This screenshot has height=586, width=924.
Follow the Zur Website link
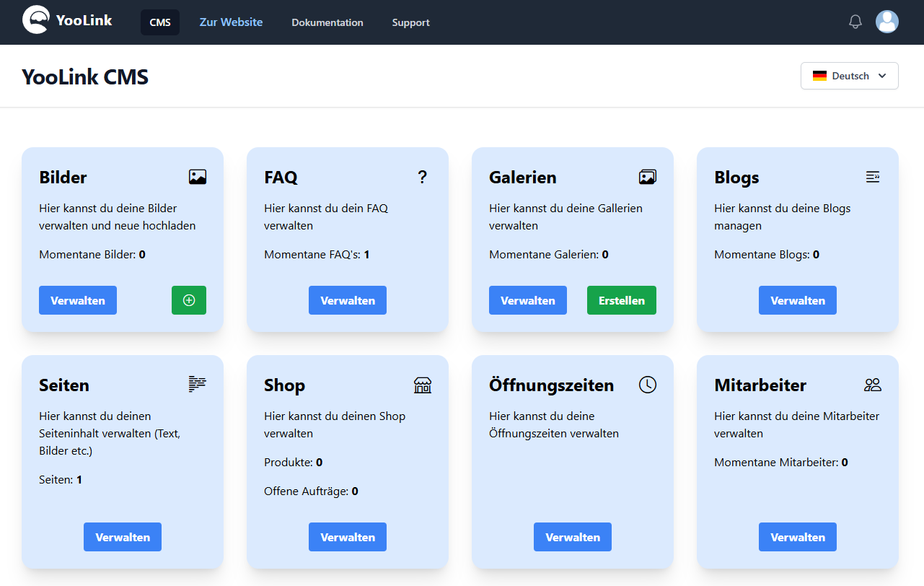[232, 22]
